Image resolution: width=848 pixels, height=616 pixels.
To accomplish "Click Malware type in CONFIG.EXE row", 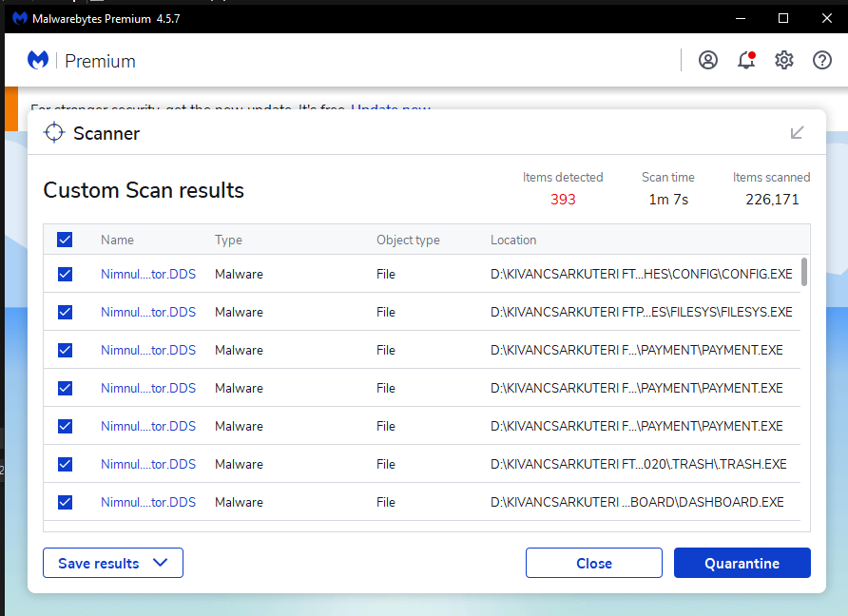I will [x=239, y=274].
